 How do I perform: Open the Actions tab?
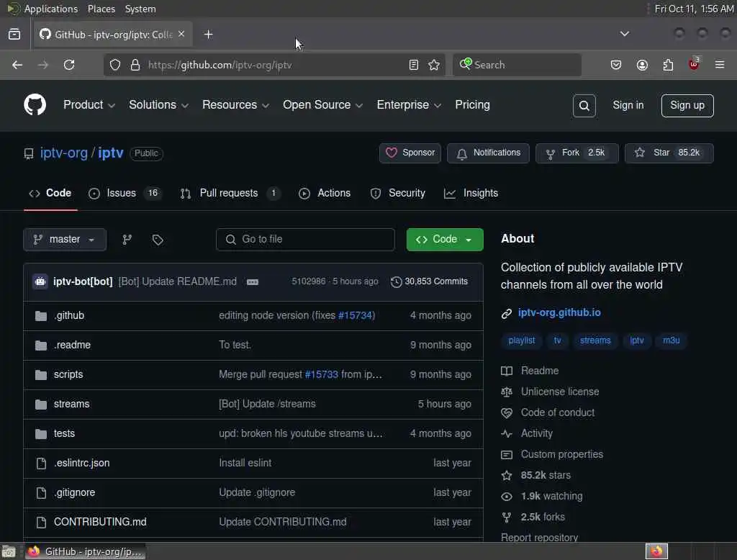(325, 193)
